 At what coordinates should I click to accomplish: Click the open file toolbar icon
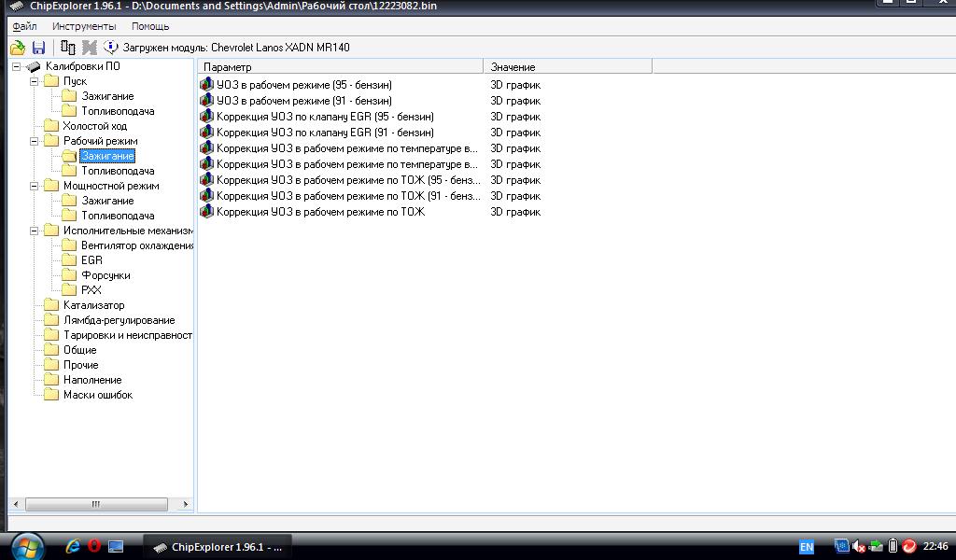point(18,48)
